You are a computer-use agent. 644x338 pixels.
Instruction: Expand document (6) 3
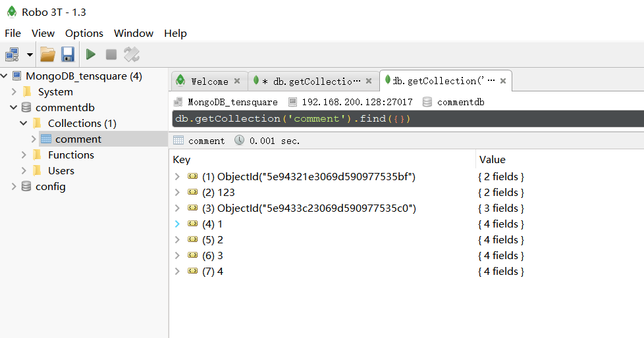tap(177, 255)
